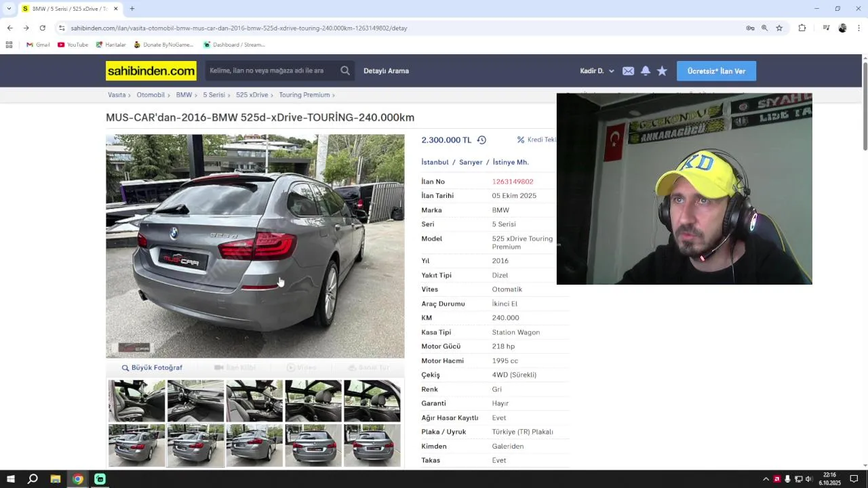The width and height of the screenshot is (868, 488).
Task: Open the Haritalar bookmark
Action: pyautogui.click(x=111, y=45)
